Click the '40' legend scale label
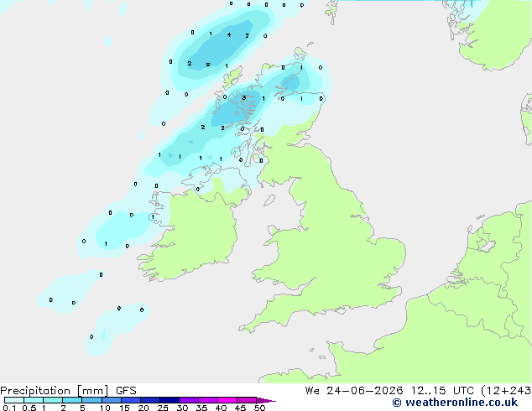 [x=221, y=408]
